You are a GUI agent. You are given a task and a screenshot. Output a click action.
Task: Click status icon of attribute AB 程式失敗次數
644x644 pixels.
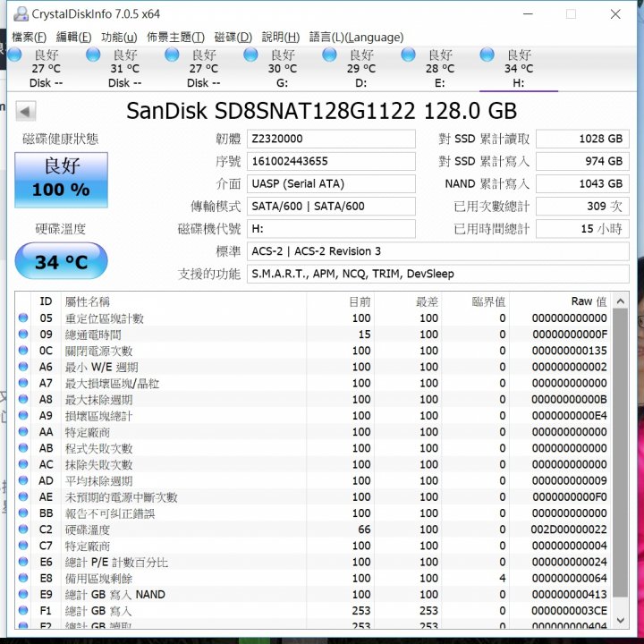pyautogui.click(x=23, y=448)
